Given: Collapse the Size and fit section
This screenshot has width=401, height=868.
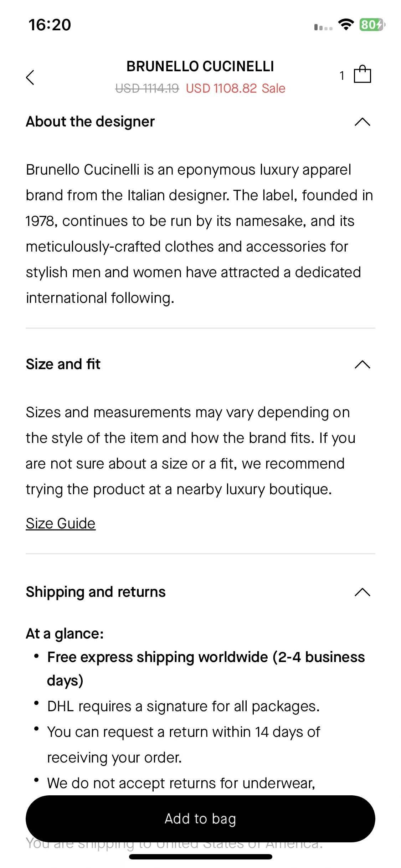Looking at the screenshot, I should click(x=363, y=365).
